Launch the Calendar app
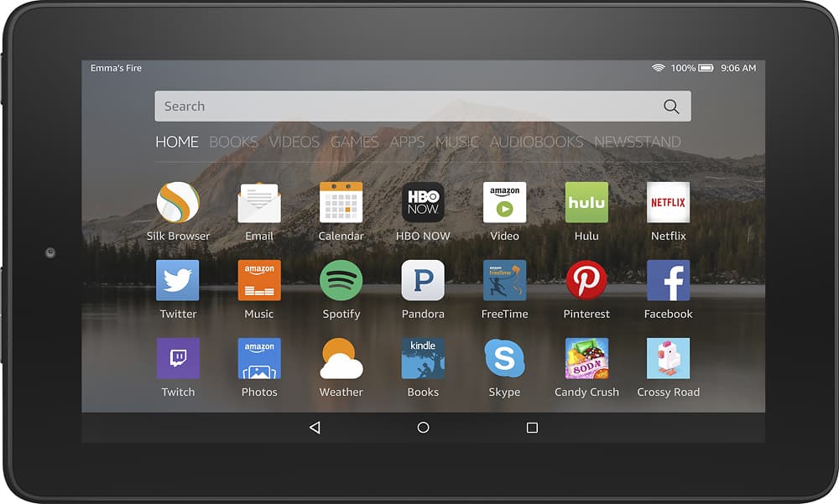Viewport: 839px width, 504px height. [341, 202]
